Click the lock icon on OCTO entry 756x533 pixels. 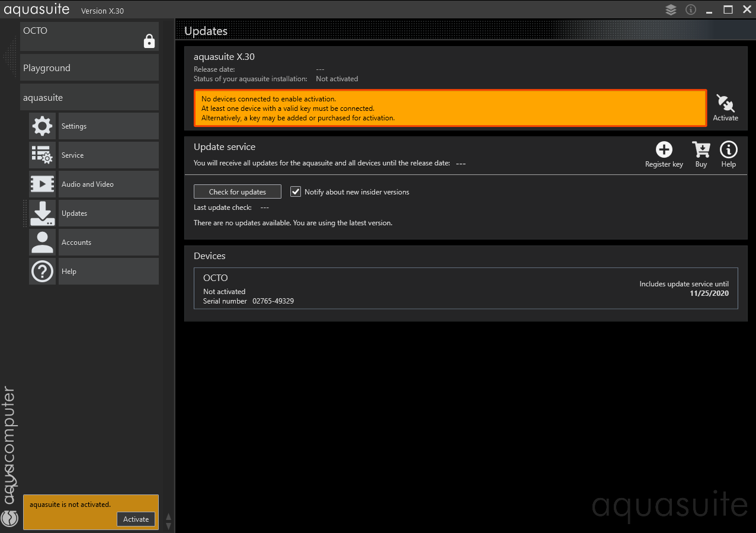[149, 41]
